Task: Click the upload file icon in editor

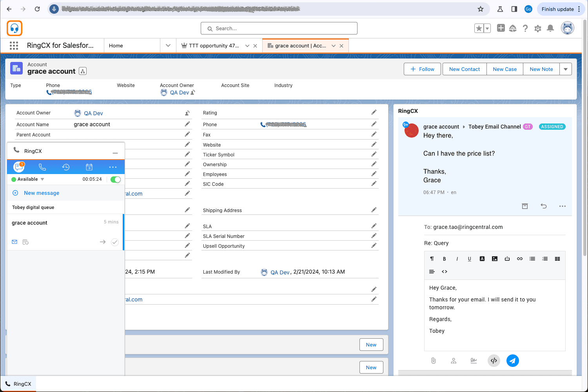Action: click(507, 259)
